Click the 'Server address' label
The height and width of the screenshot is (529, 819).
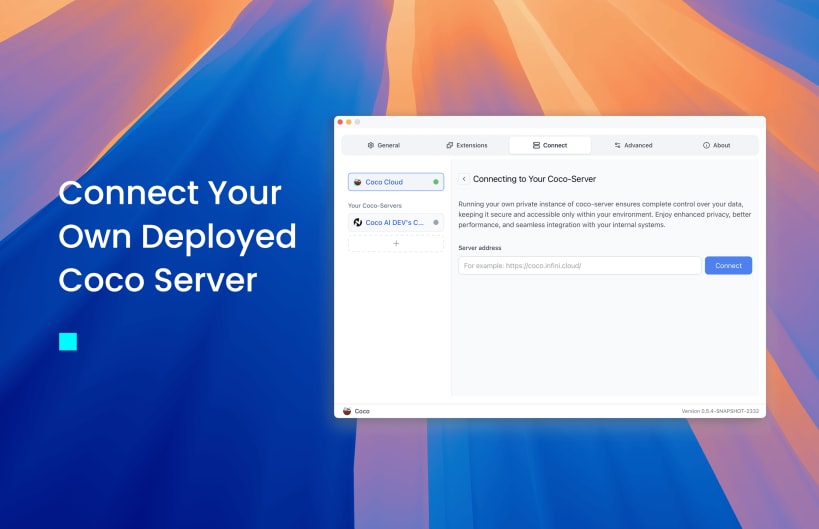coord(479,248)
